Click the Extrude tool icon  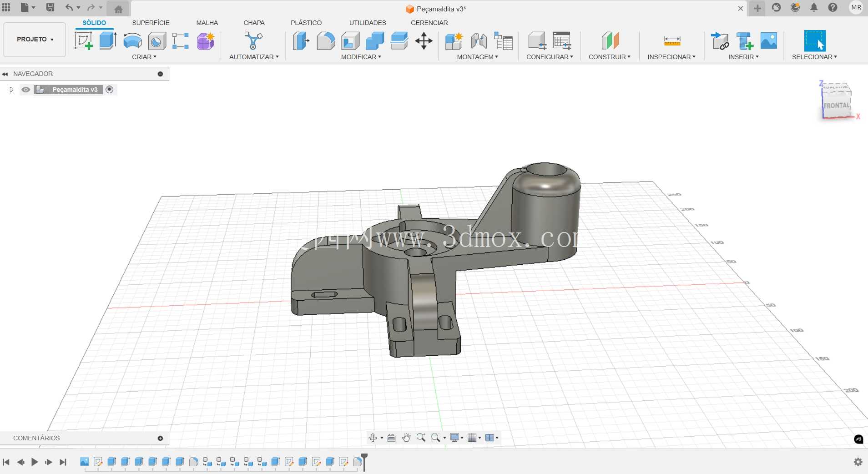108,41
